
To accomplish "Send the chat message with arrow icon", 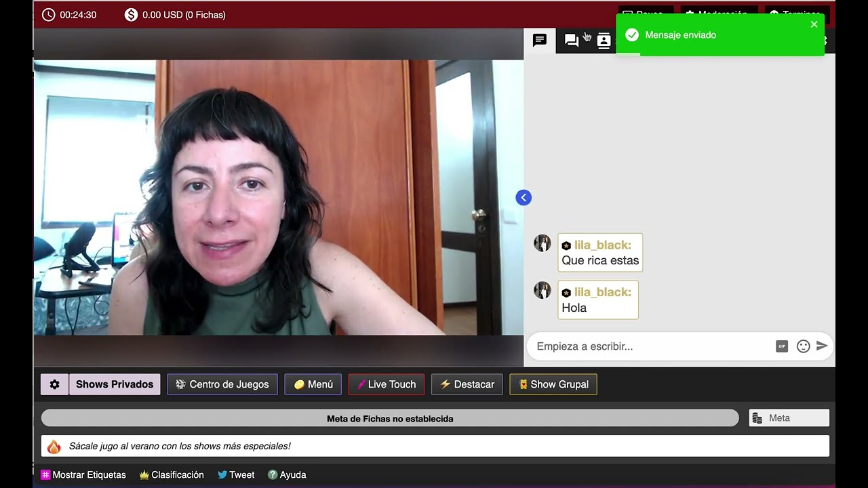I will 822,346.
